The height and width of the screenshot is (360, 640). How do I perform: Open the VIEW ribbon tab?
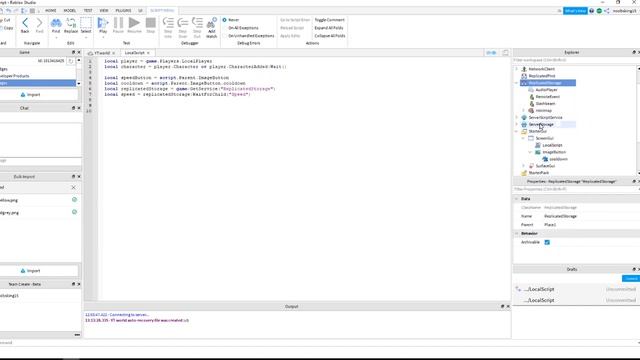coord(104,10)
